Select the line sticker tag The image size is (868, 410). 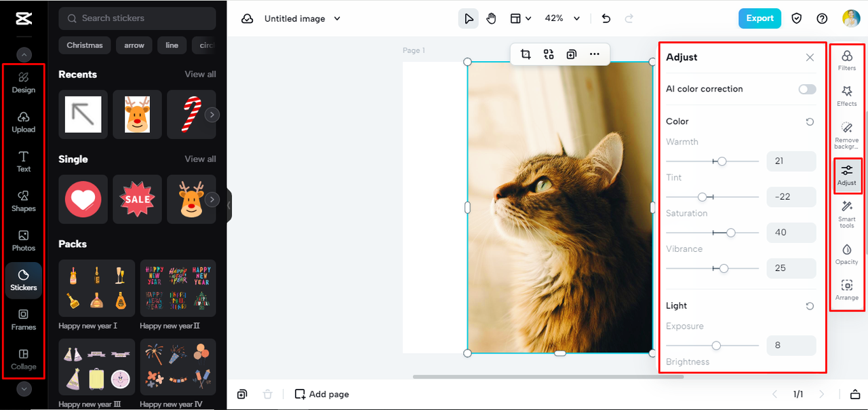[172, 45]
